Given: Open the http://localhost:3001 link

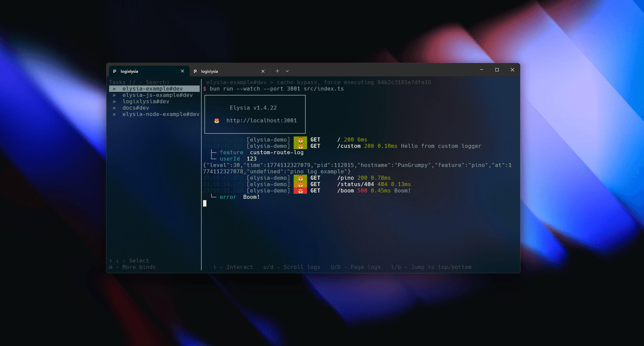Looking at the screenshot, I should click(x=261, y=121).
